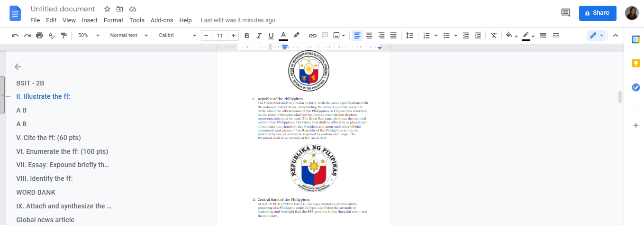
Task: Open the Google Calendar side panel
Action: point(635,40)
